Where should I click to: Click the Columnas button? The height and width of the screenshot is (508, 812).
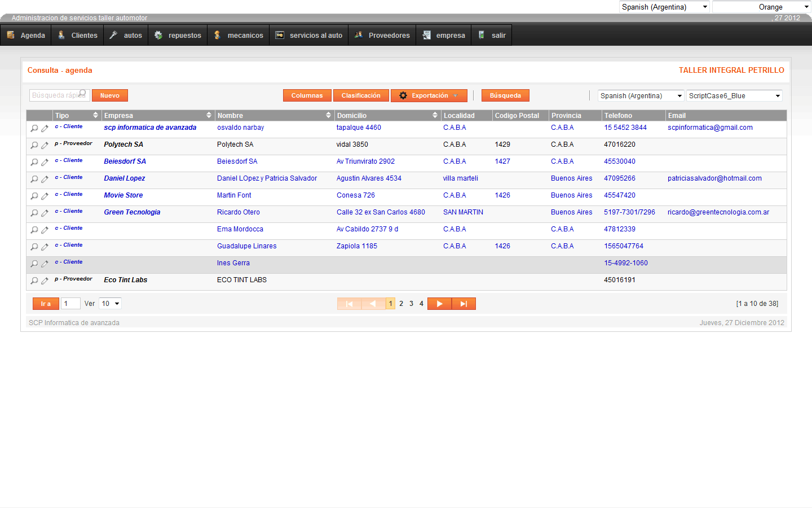tap(307, 96)
